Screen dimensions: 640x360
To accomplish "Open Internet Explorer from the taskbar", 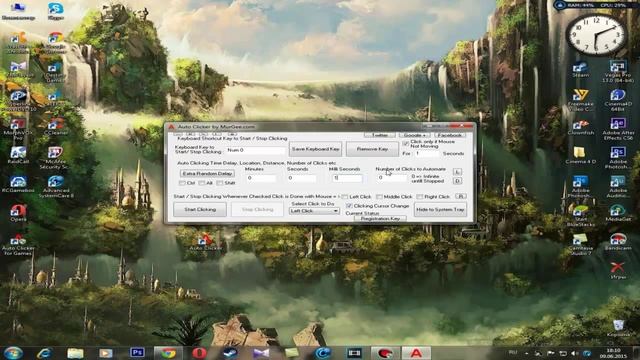I will pos(44,353).
